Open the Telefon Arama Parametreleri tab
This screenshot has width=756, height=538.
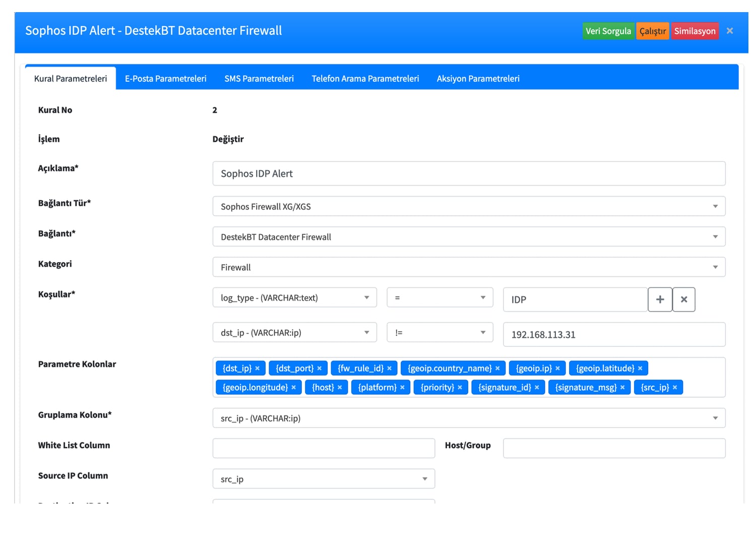point(365,79)
